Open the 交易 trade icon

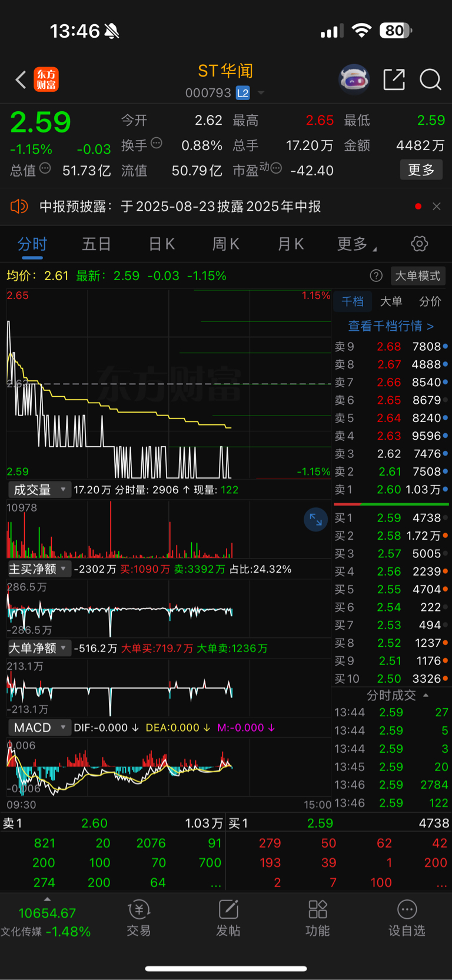(x=139, y=918)
